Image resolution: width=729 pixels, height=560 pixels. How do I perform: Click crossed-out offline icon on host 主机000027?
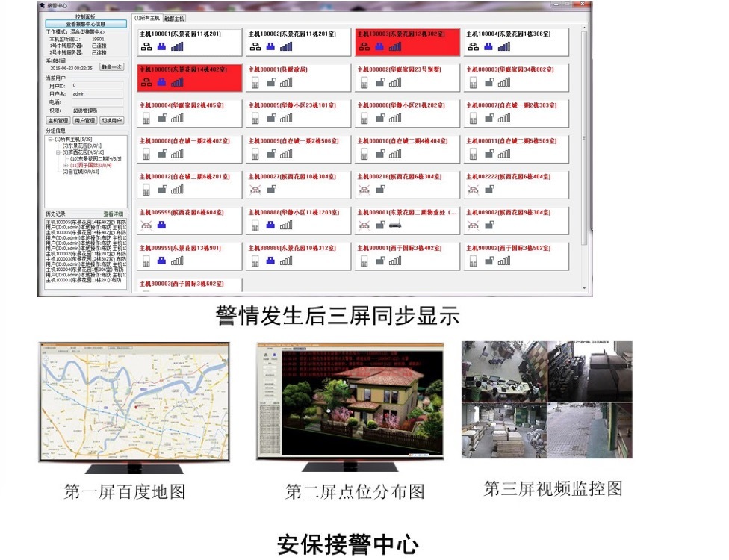point(255,189)
